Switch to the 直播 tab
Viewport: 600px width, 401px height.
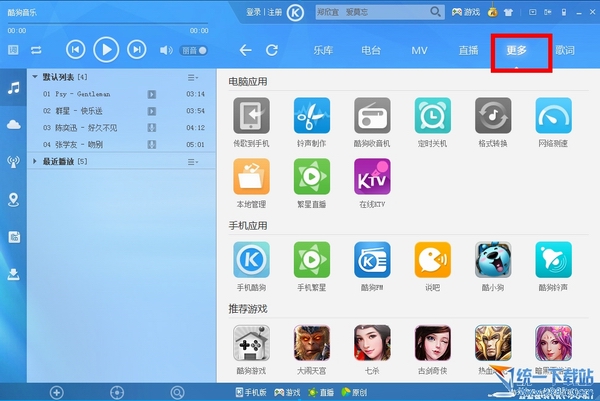[x=468, y=50]
